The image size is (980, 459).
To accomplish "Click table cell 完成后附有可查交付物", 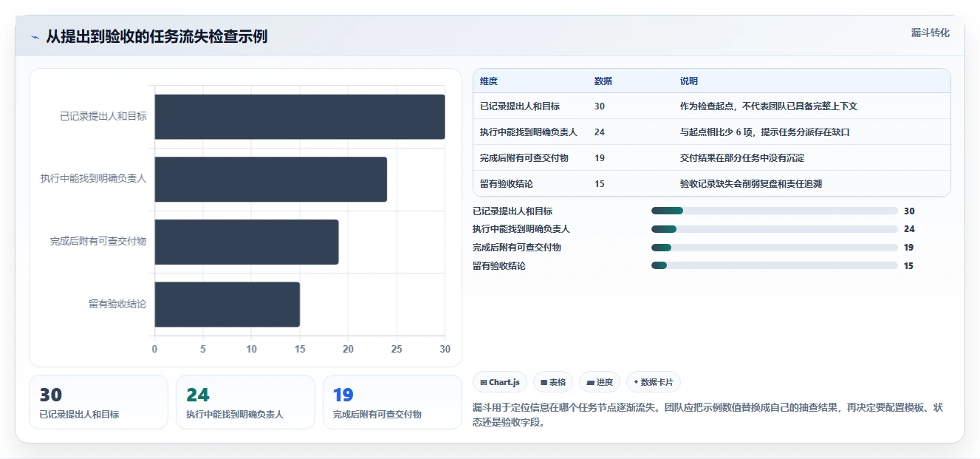I will click(524, 158).
